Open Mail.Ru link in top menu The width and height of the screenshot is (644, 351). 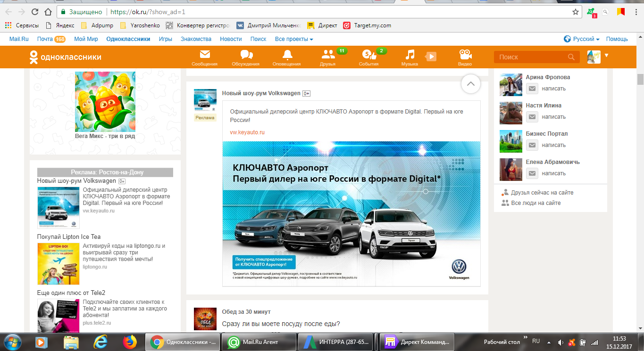pos(19,39)
